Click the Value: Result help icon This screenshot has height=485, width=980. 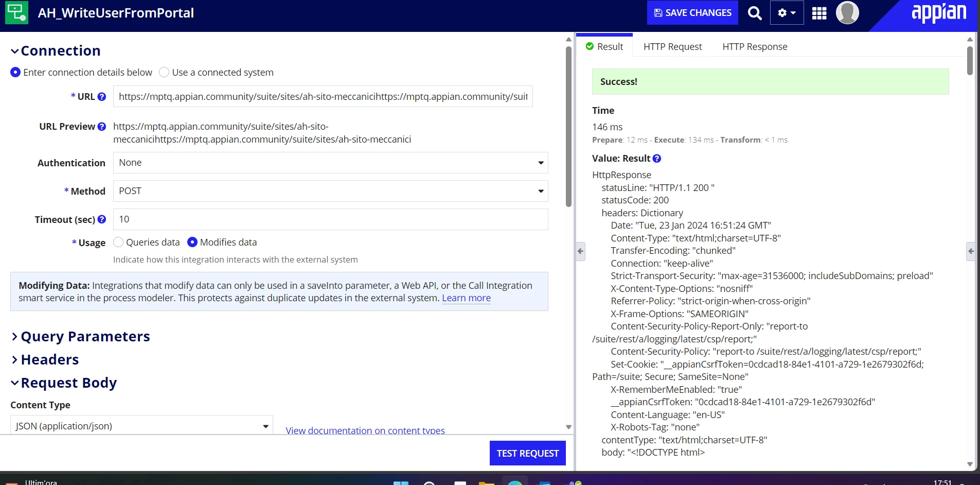click(657, 159)
